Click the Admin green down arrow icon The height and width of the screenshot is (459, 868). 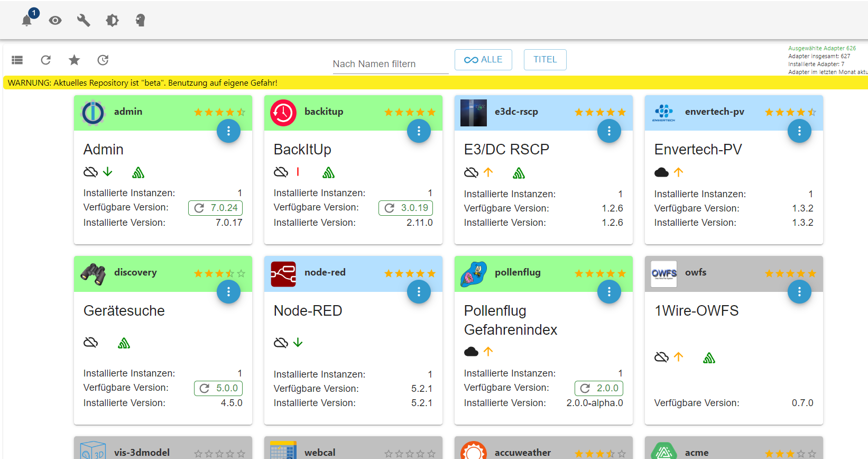[108, 172]
